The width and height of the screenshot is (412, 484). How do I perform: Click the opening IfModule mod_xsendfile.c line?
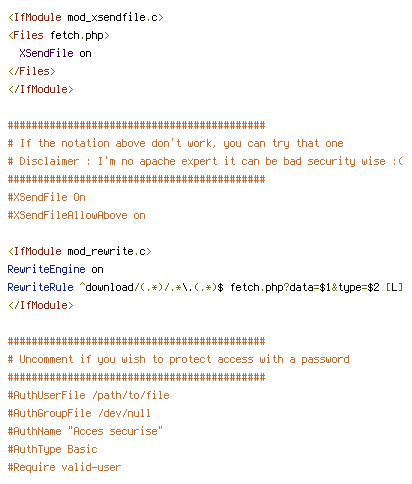click(86, 17)
